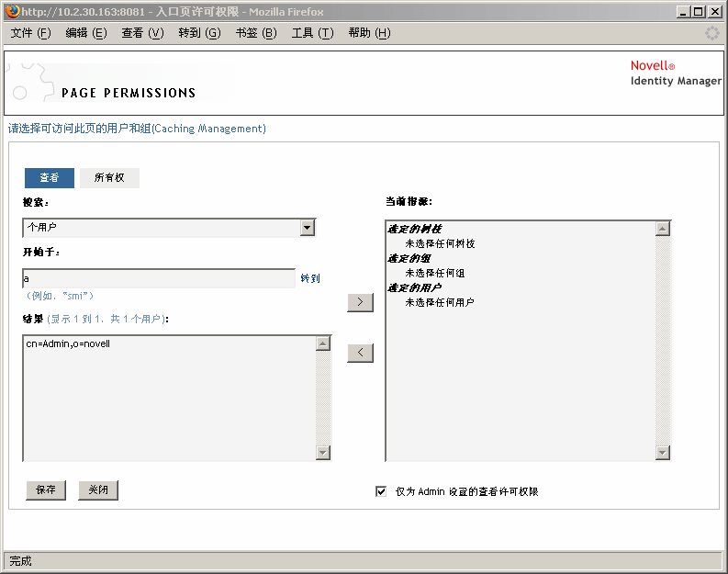Open the 编辑 (E) menu
728x574 pixels.
[x=86, y=33]
